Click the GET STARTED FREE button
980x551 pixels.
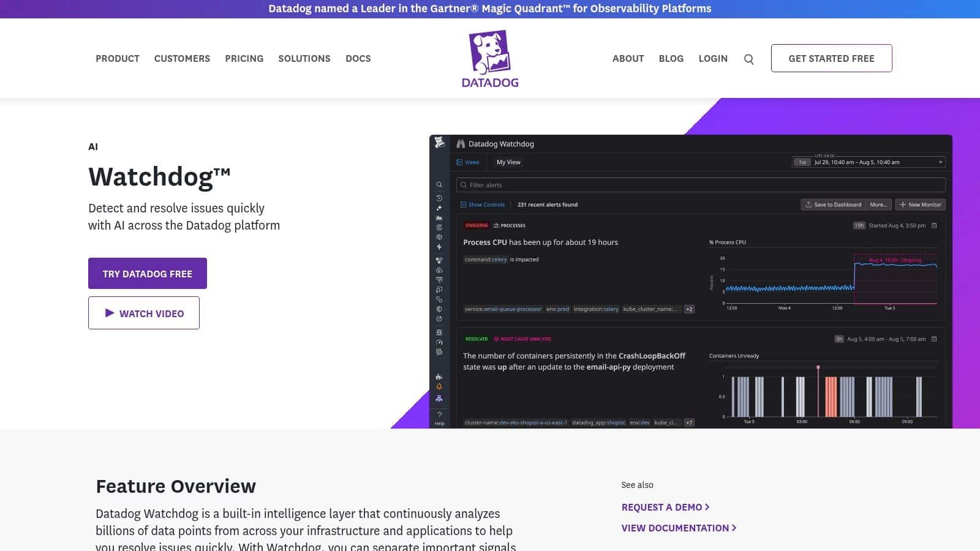coord(831,58)
